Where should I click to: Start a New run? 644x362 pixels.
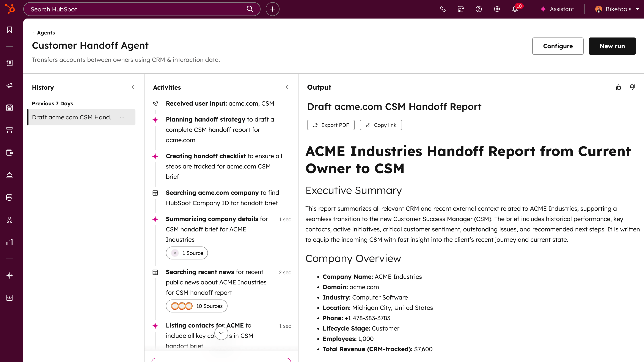pos(612,46)
